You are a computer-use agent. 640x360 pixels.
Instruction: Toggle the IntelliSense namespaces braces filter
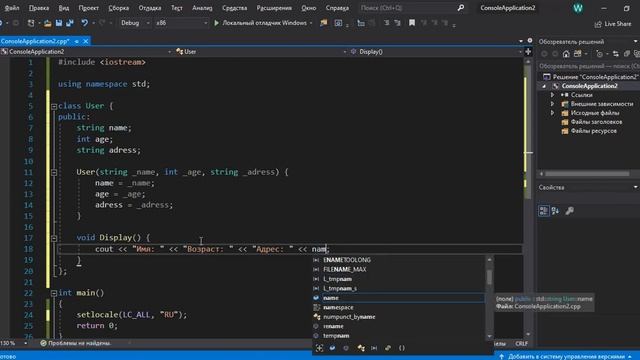coord(402,348)
